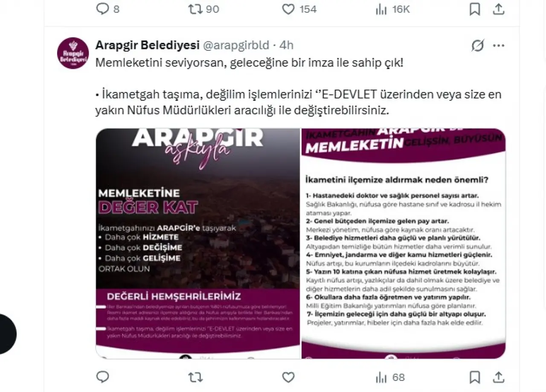The width and height of the screenshot is (546, 392).
Task: Like the Arapgir Belediyesi tweet
Action: (288, 377)
